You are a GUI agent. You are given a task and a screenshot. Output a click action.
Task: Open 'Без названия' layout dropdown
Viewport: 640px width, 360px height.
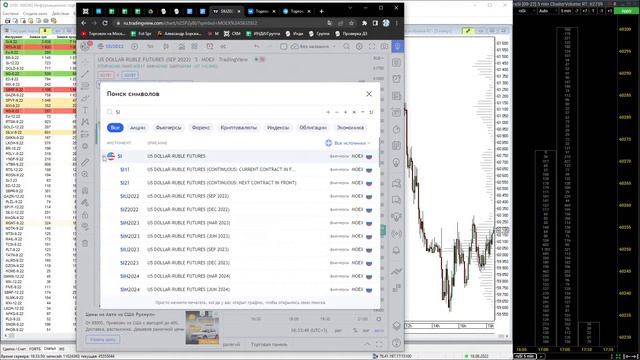click(x=313, y=47)
